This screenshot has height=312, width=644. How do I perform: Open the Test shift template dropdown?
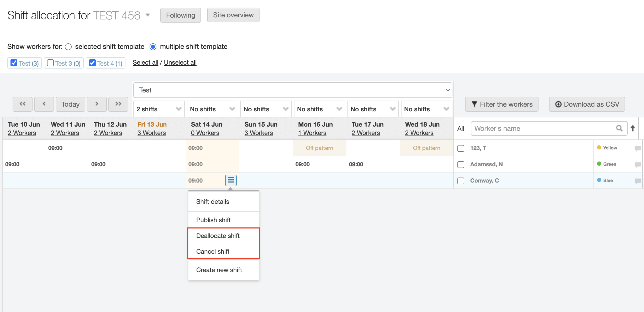click(x=293, y=90)
